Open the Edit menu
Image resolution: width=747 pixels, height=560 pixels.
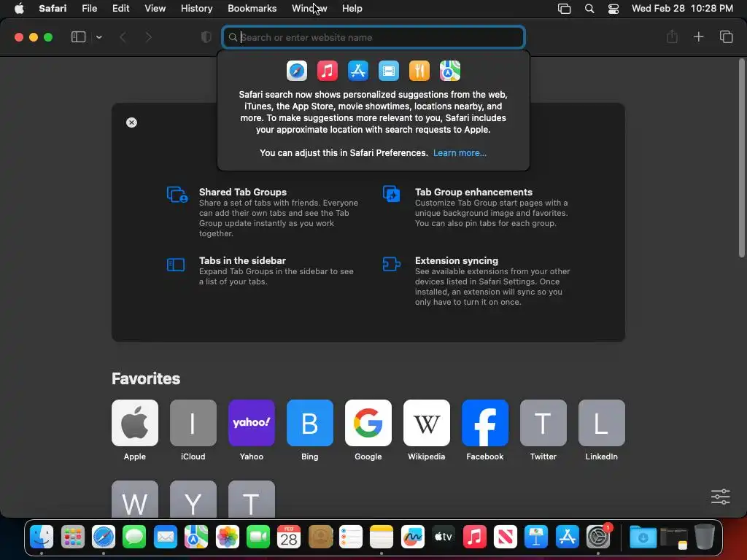[120, 8]
